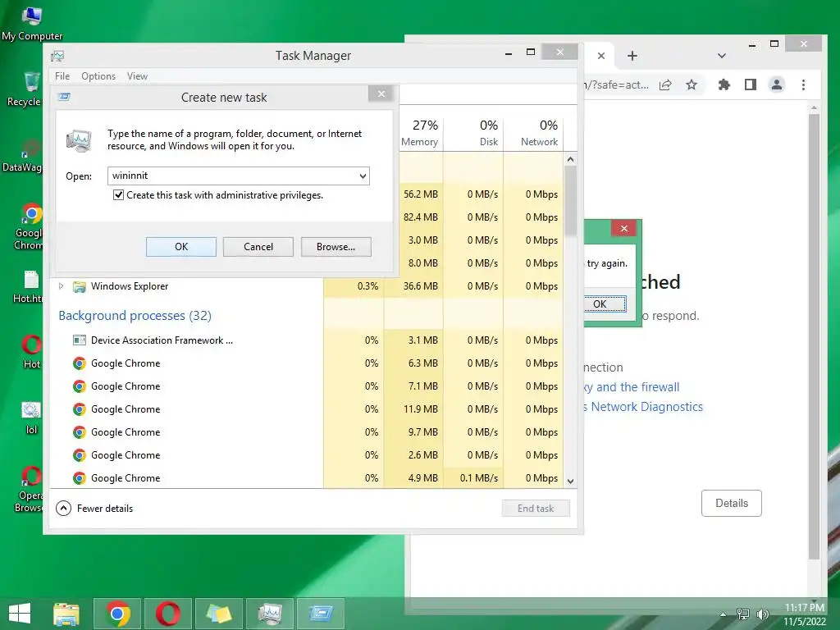Open Chrome's profile avatar

777,84
